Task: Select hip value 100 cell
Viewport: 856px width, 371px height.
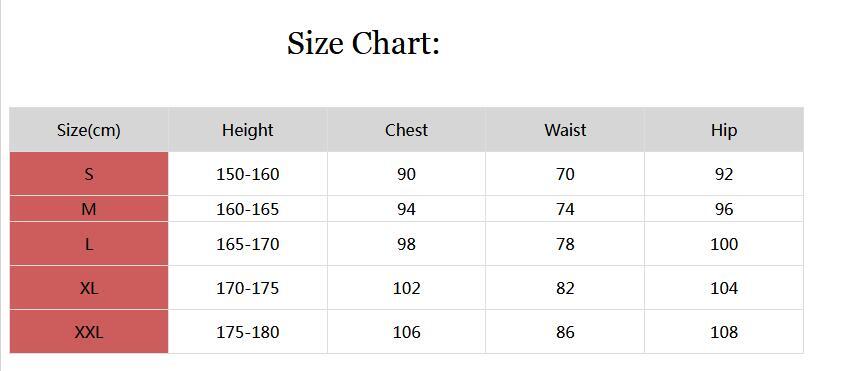Action: (x=724, y=244)
